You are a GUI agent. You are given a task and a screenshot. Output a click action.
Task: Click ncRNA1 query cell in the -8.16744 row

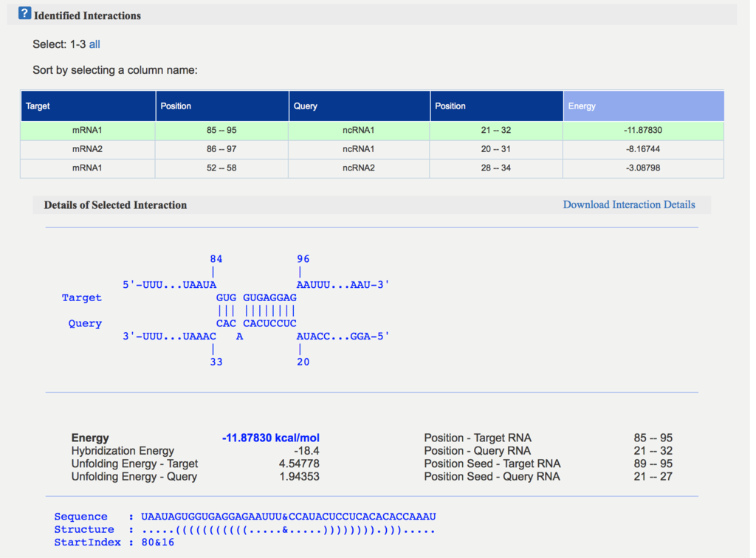359,149
